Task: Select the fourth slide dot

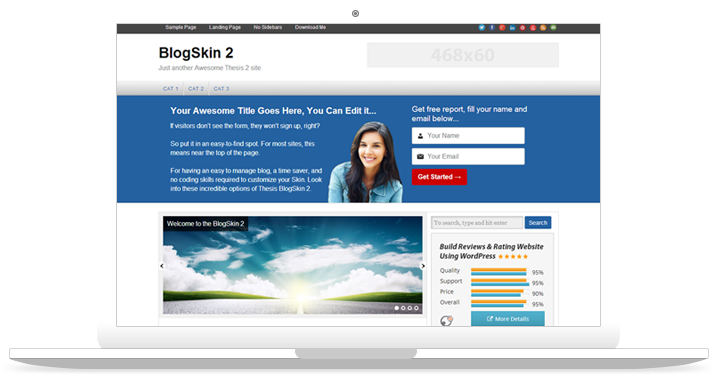Action: 416,308
